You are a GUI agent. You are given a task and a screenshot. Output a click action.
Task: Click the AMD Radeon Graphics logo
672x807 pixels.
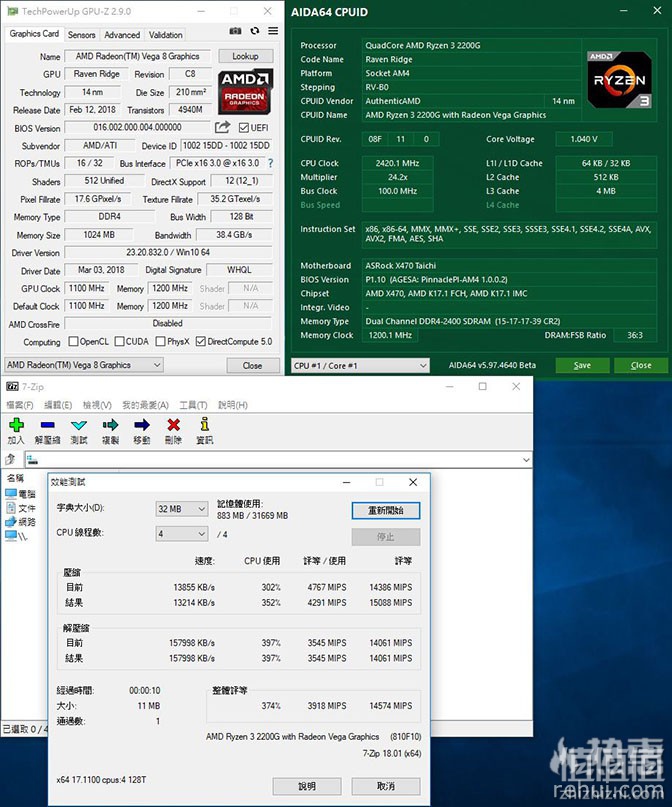(x=245, y=92)
